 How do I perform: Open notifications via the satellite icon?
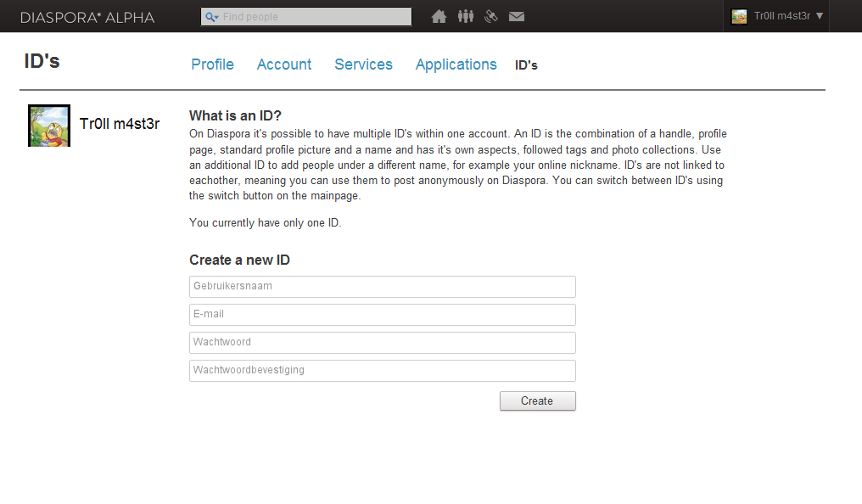(x=491, y=16)
